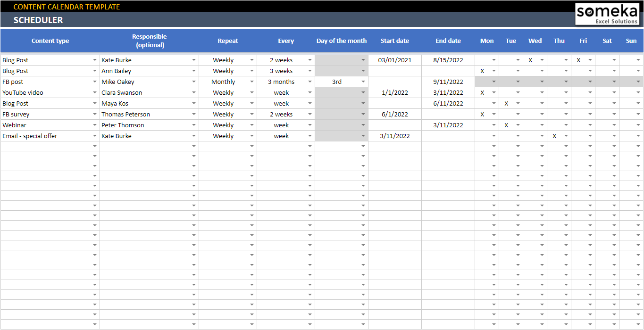Expand Day of the month dropdown showing 3rd

pos(363,82)
